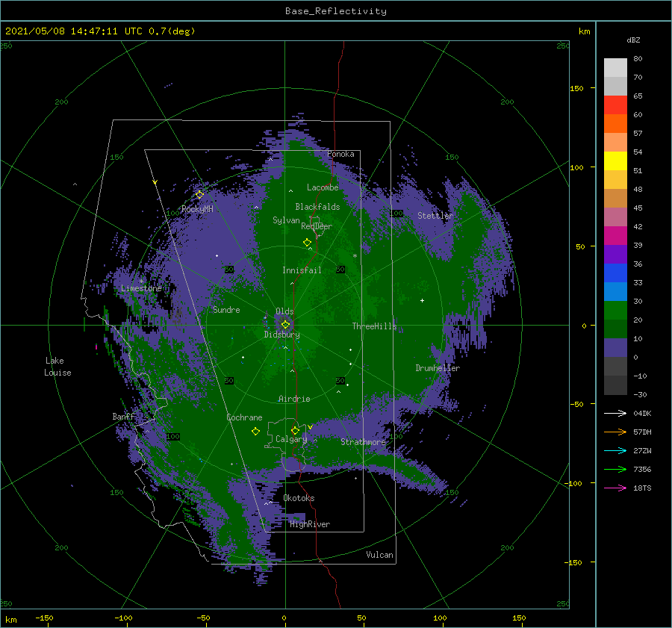
Task: Select the yellow radar-site marker between Olds and Didsbury
Action: coord(285,325)
